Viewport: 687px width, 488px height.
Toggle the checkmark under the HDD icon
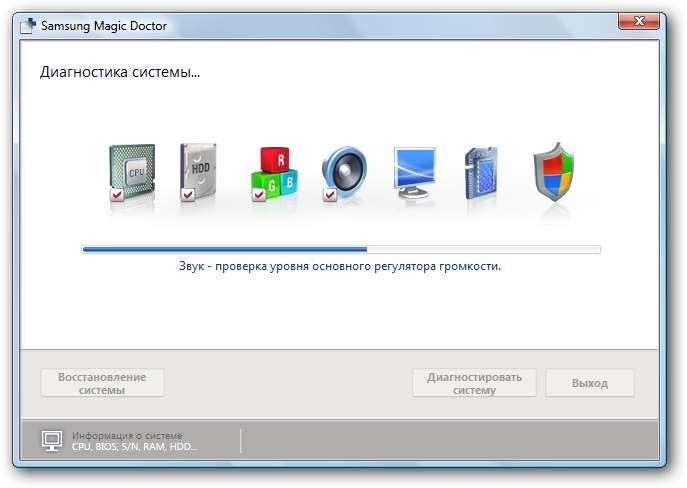click(188, 194)
